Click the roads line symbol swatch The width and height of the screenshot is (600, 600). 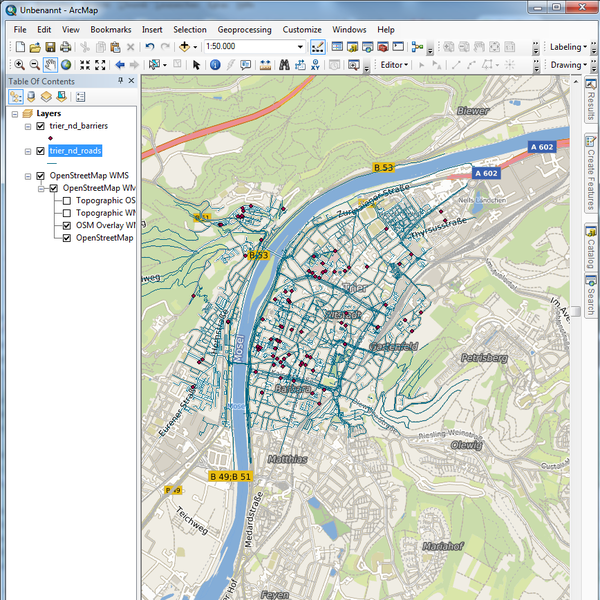point(52,163)
